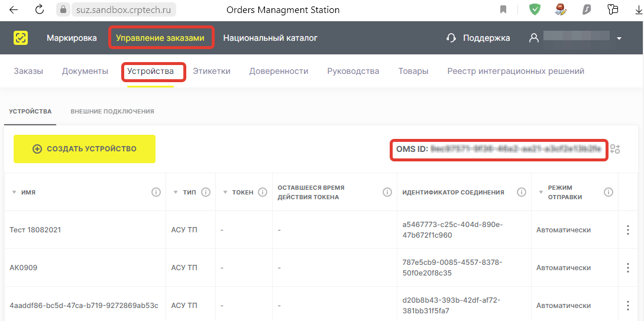Click СОЗДАТЬ УСТРОЙСТВО yellow button
Screen dimensions: 644x321
[x=85, y=149]
